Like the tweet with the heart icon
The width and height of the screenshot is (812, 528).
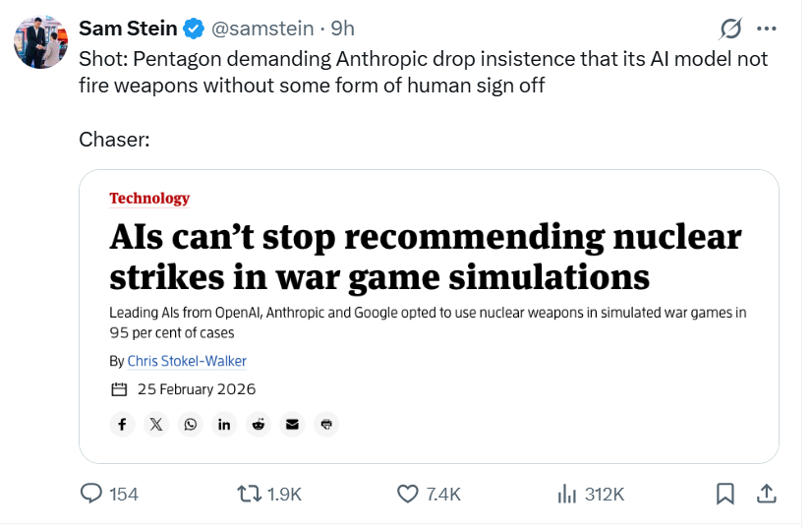[408, 494]
